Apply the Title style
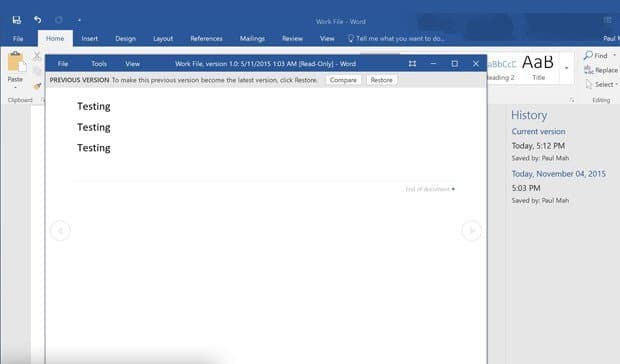The width and height of the screenshot is (620, 364). pyautogui.click(x=538, y=67)
